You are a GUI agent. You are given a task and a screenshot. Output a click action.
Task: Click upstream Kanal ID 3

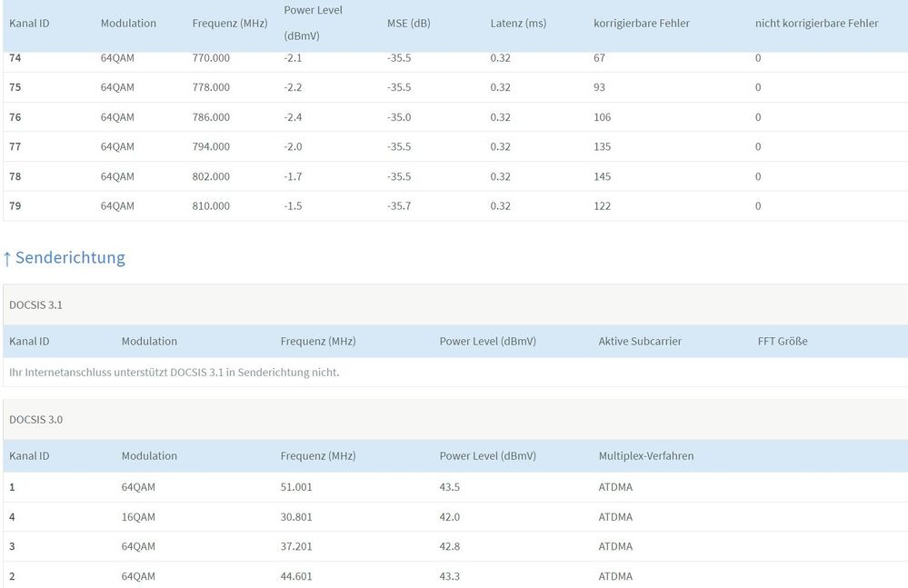pos(12,546)
